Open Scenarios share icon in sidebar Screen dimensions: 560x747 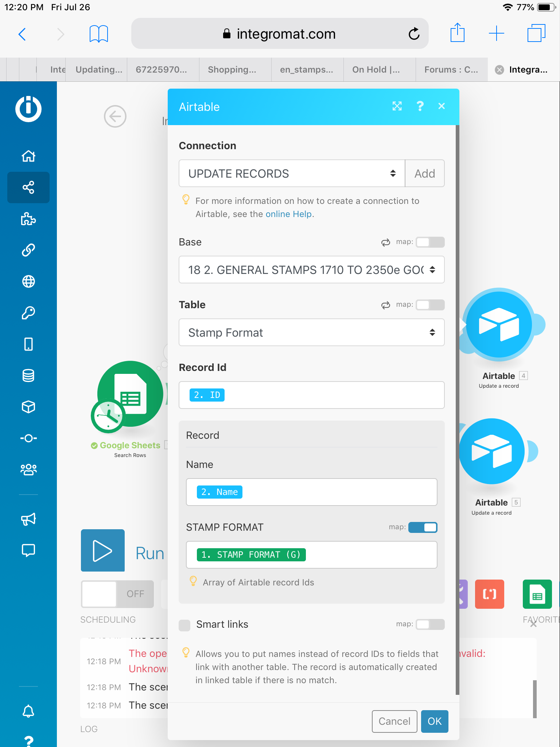(x=28, y=187)
